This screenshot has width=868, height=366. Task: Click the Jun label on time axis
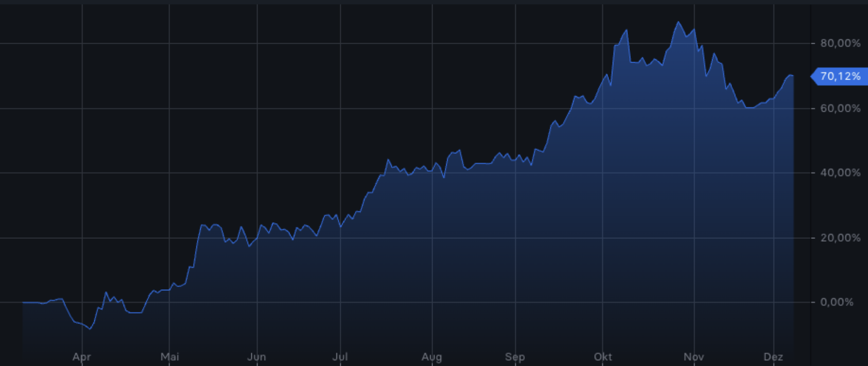tap(257, 357)
